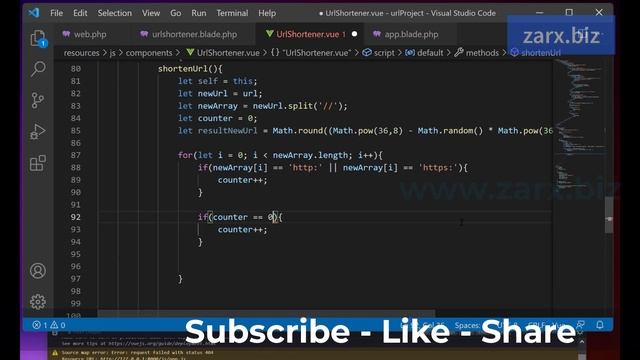Open the Accounts menu icon
This screenshot has height=360, width=640.
tap(38, 271)
